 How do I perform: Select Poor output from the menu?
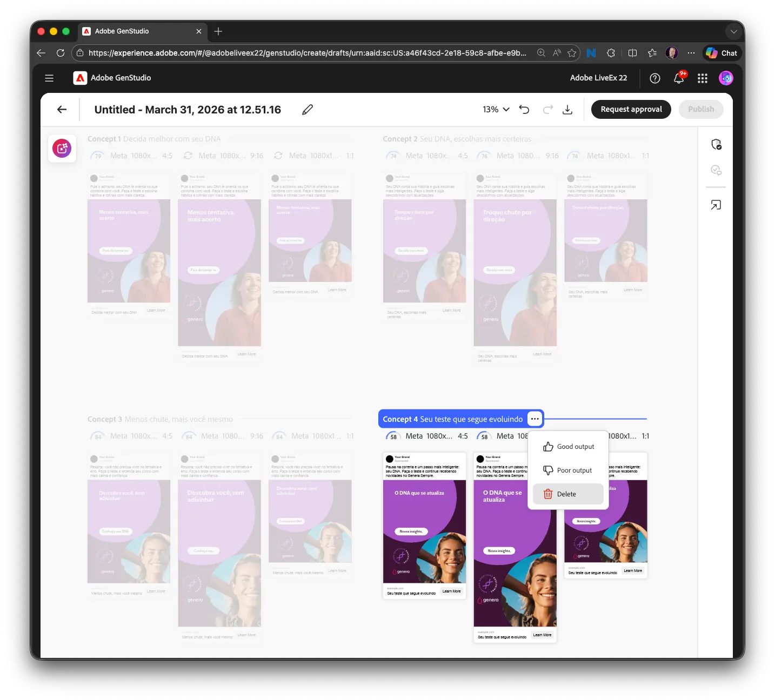click(568, 470)
